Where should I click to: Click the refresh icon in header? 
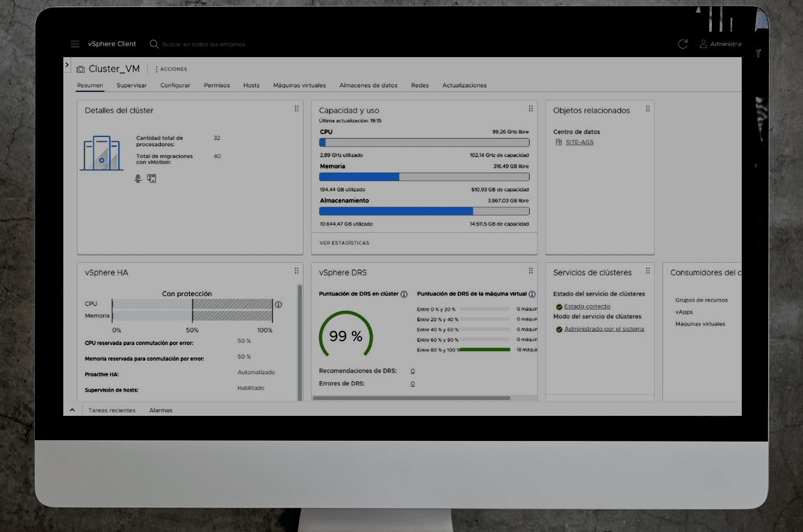coord(683,44)
